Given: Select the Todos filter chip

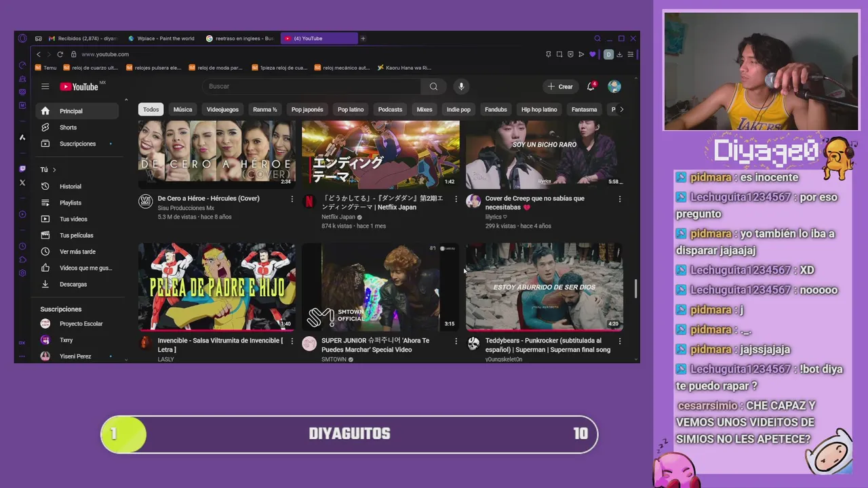Looking at the screenshot, I should click(x=151, y=109).
